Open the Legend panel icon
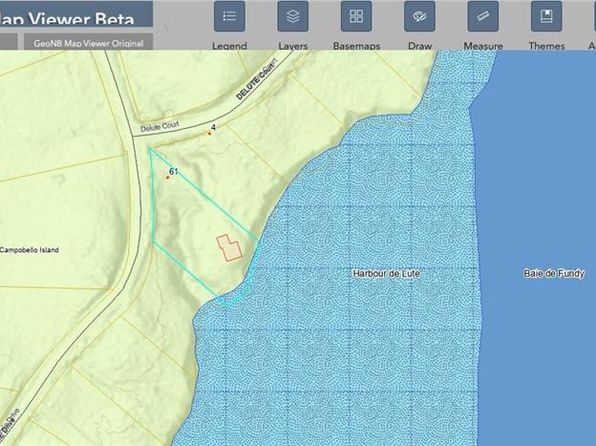This screenshot has height=446, width=596. pyautogui.click(x=229, y=16)
